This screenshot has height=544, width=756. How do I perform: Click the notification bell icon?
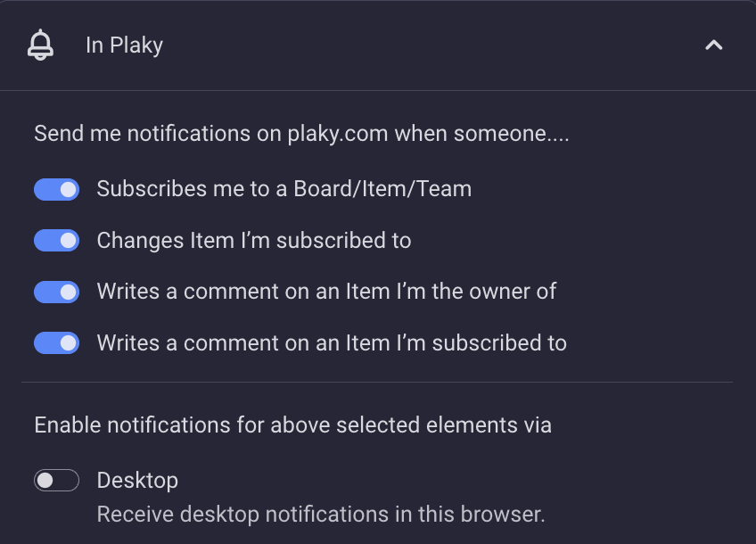[40, 45]
